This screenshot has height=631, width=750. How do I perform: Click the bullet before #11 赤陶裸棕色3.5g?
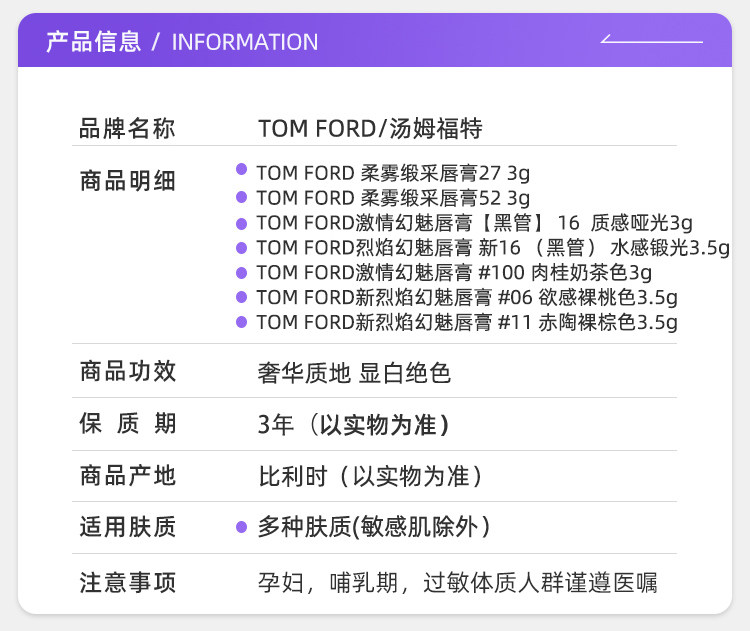click(x=241, y=321)
